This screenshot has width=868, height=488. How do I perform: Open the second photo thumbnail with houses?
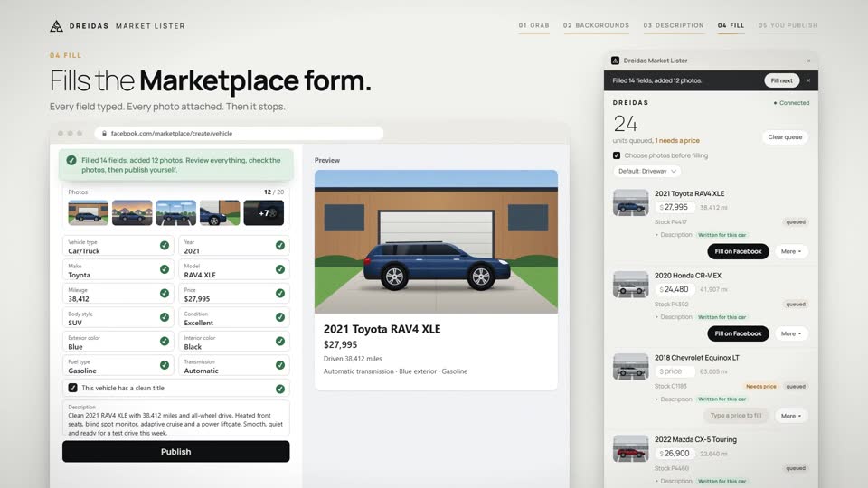[132, 212]
